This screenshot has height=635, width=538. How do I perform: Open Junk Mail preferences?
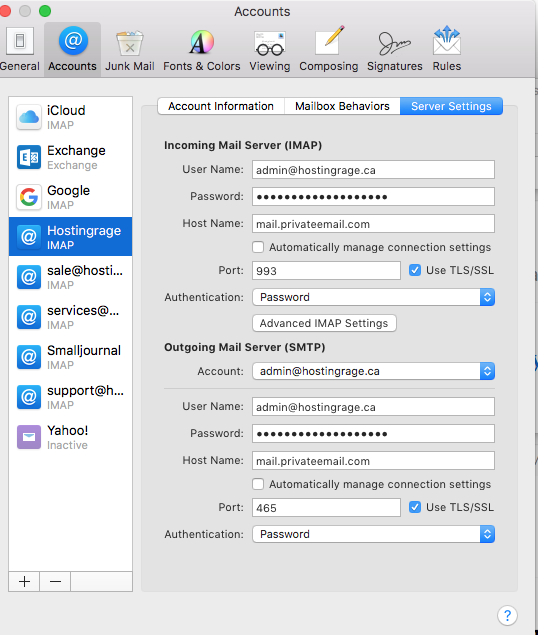[130, 49]
